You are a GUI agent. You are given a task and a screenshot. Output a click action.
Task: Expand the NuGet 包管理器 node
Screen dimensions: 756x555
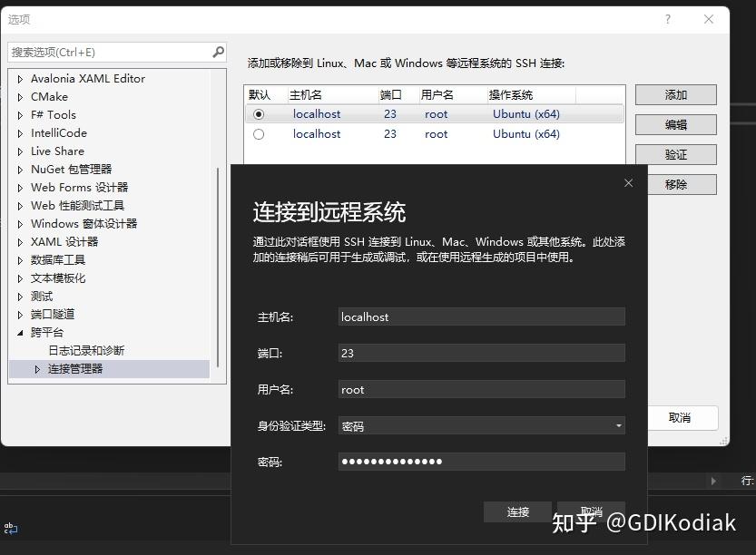click(x=20, y=169)
